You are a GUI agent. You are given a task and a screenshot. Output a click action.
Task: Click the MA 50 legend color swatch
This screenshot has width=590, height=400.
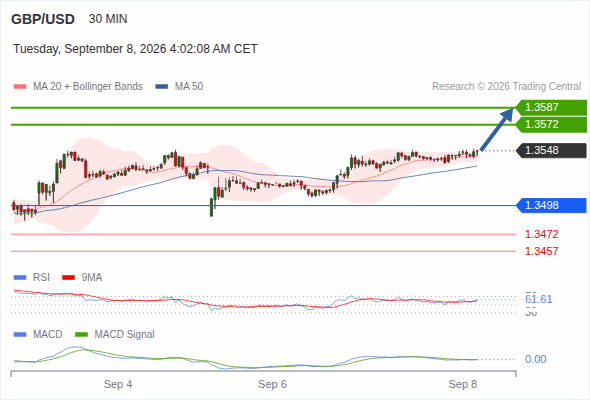[162, 87]
